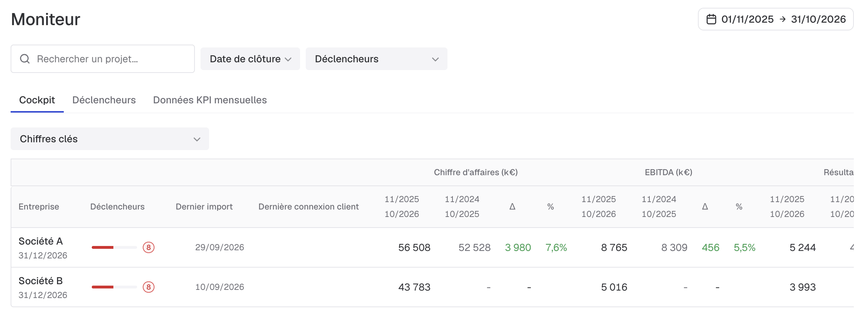Viewport: 868px width, 315px height.
Task: Open the Société A company row
Action: click(432, 247)
